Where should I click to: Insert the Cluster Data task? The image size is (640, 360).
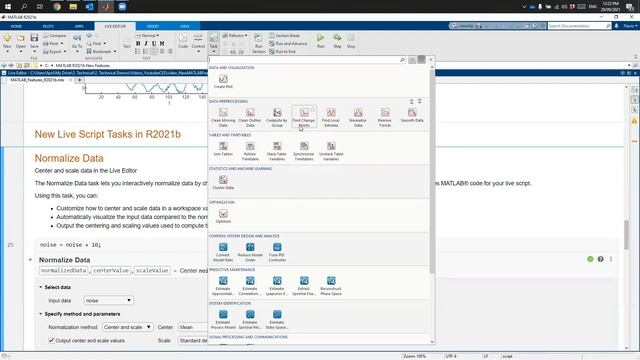[x=223, y=182]
